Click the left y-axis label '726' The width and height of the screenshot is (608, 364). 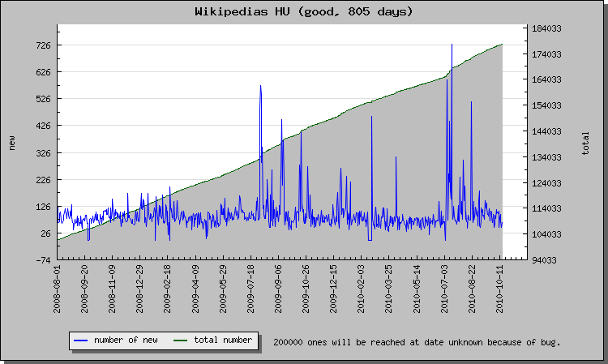(44, 45)
